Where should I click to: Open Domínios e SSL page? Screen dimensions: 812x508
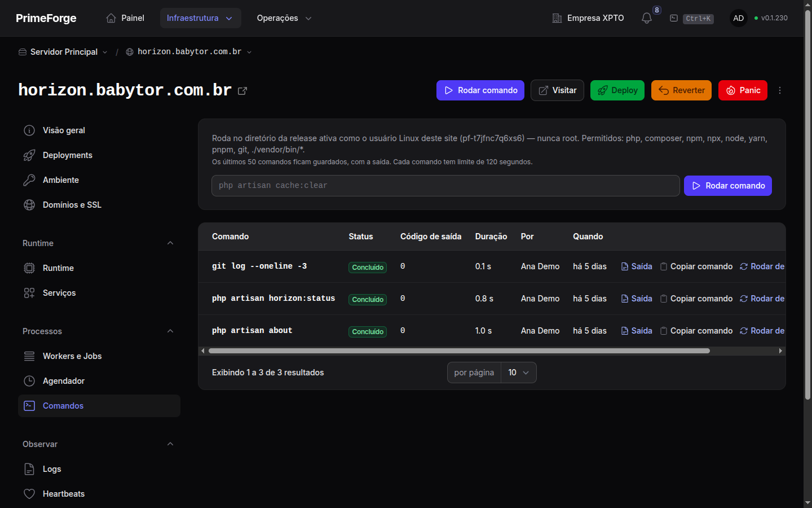99,205
